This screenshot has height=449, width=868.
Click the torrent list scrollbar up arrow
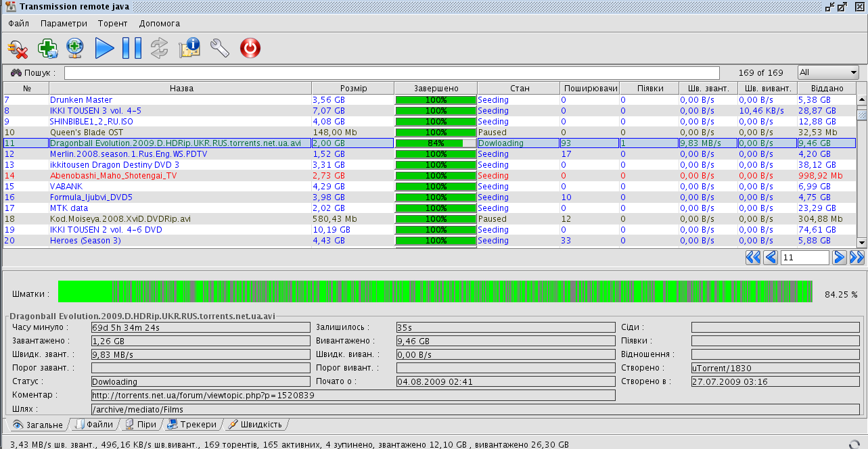click(x=862, y=100)
